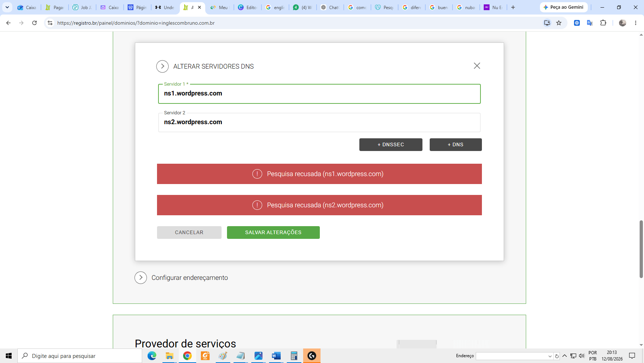Add a DNSSEC record

(391, 144)
